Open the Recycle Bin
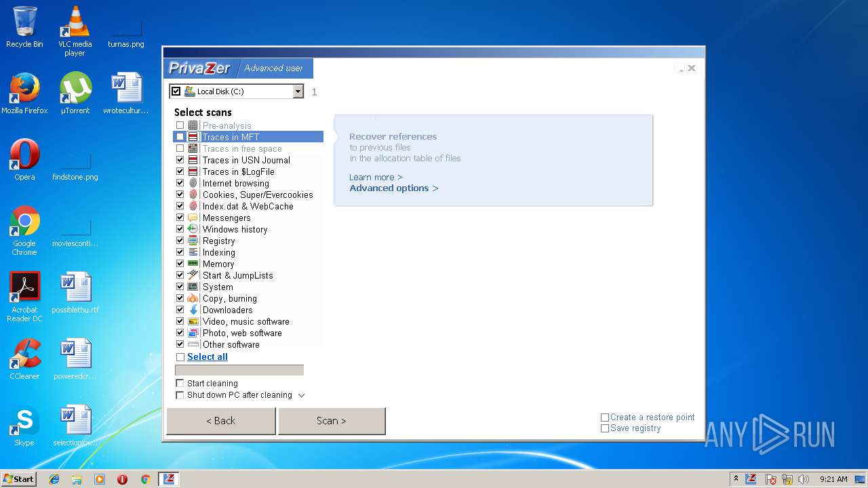868x488 pixels. tap(24, 27)
